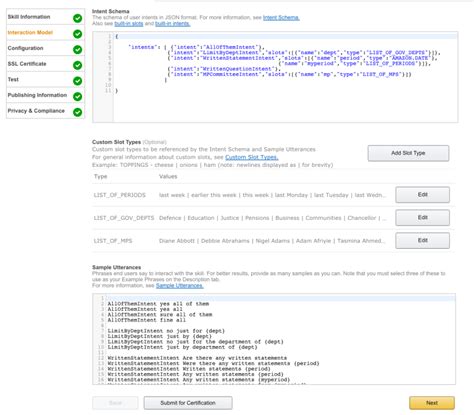Click green checkmark beside Publishing Information
474x415 pixels.
tap(78, 97)
